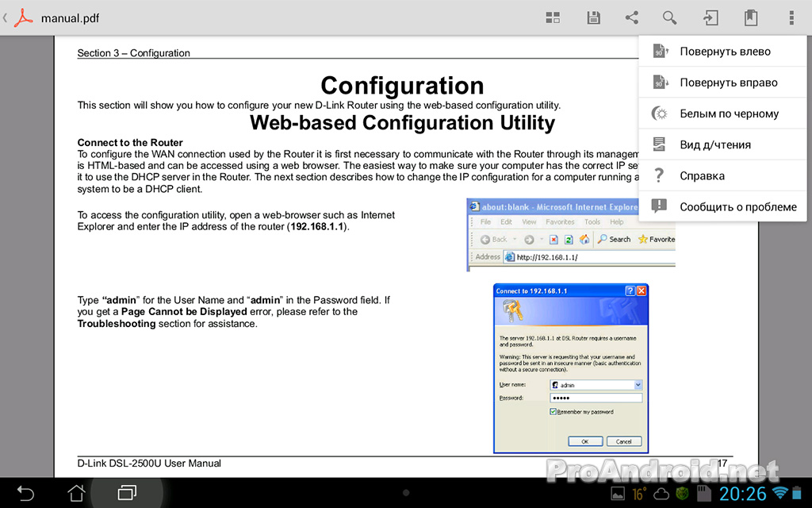The width and height of the screenshot is (812, 508).
Task: Tap the Internet Explorer address bar image
Action: pos(571,234)
